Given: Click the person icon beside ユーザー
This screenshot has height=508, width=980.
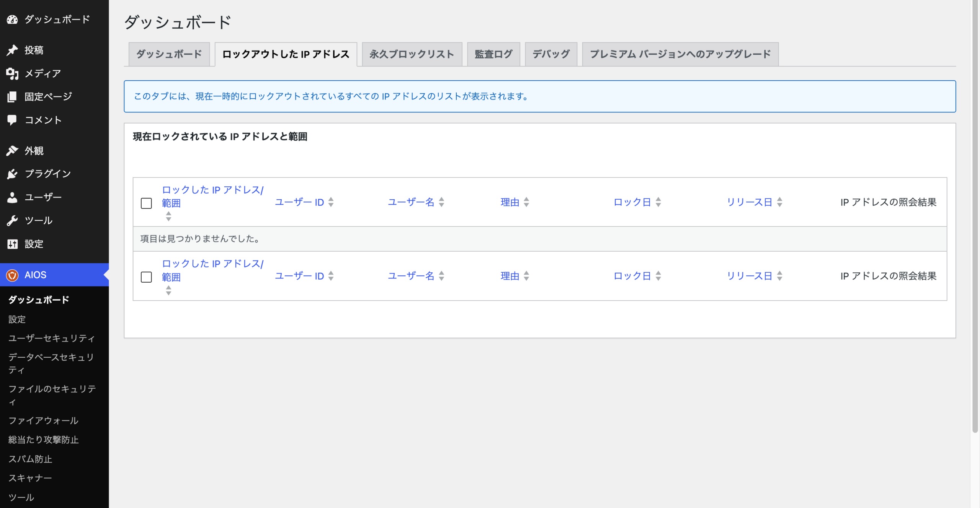Looking at the screenshot, I should click(x=12, y=197).
